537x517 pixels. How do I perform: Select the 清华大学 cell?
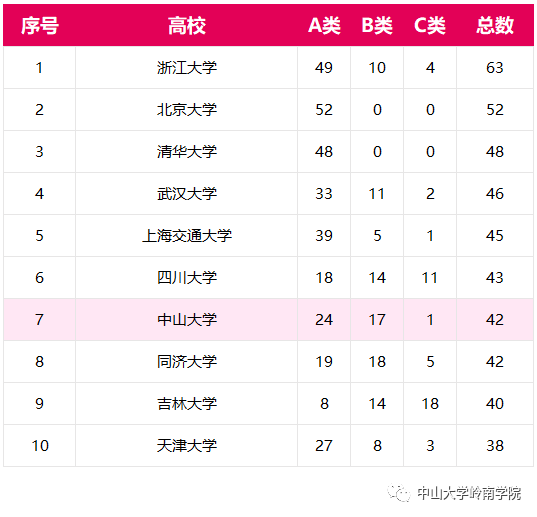point(187,152)
